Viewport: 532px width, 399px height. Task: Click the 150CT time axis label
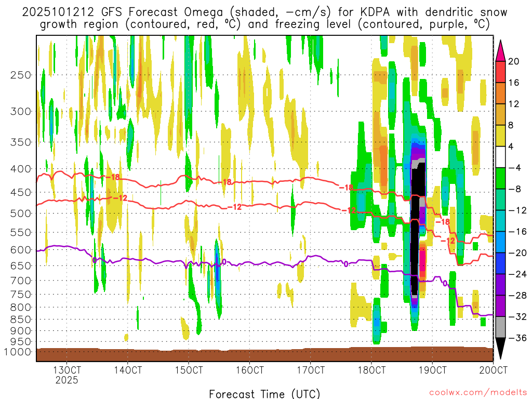click(x=188, y=370)
